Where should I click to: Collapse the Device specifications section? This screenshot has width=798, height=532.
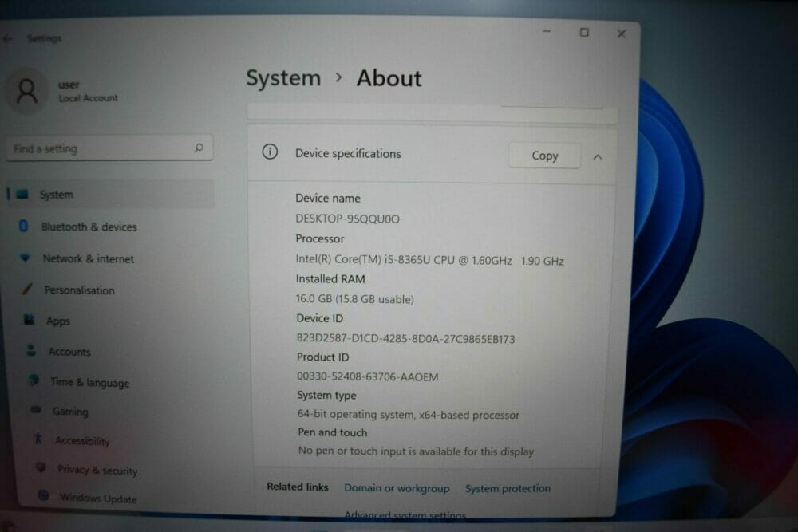tap(598, 157)
